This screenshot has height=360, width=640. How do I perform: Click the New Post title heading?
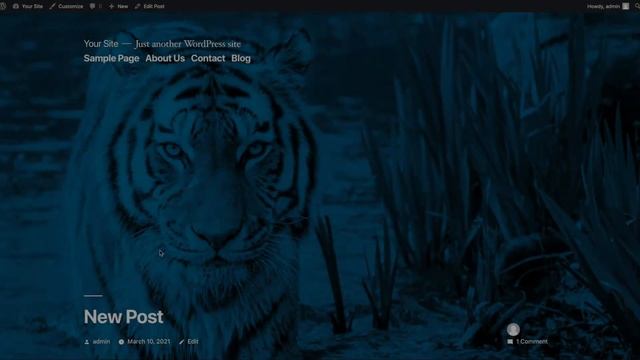click(124, 317)
